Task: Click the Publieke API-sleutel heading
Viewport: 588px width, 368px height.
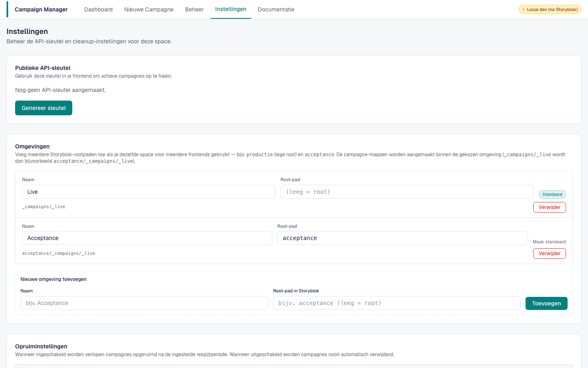Action: pyautogui.click(x=43, y=68)
